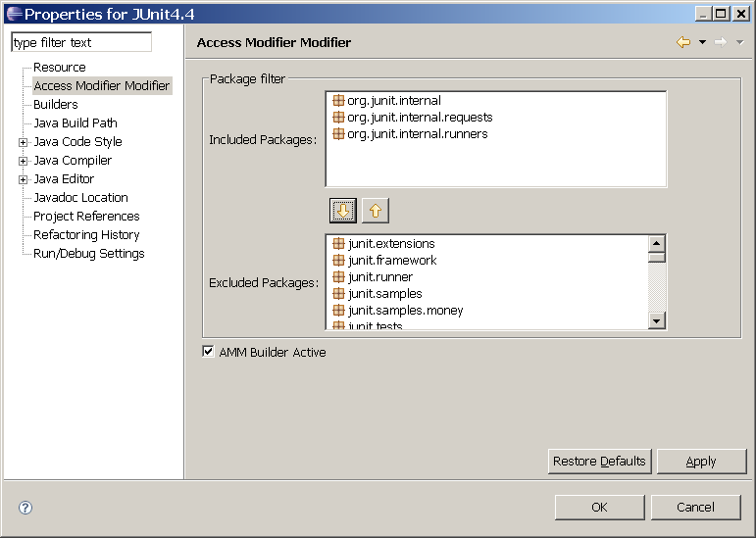
Task: Click excluded packages scrollbar thumb
Action: 657,257
